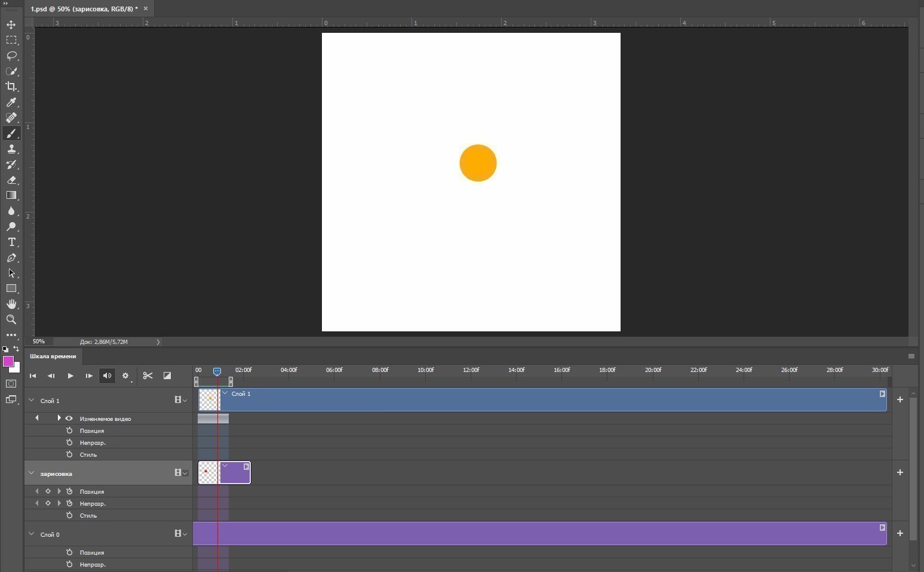This screenshot has width=924, height=572.
Task: Collapse the Слой 0 timeline track
Action: pyautogui.click(x=32, y=534)
